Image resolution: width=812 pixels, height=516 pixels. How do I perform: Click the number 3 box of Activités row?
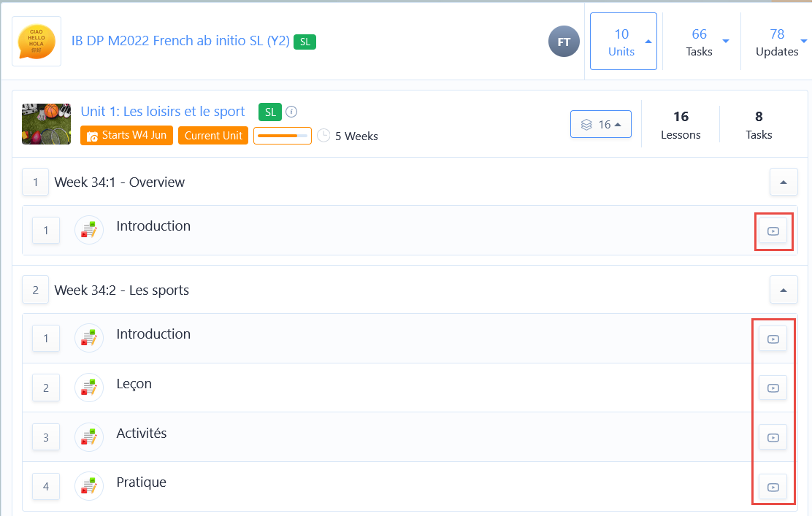pos(46,437)
